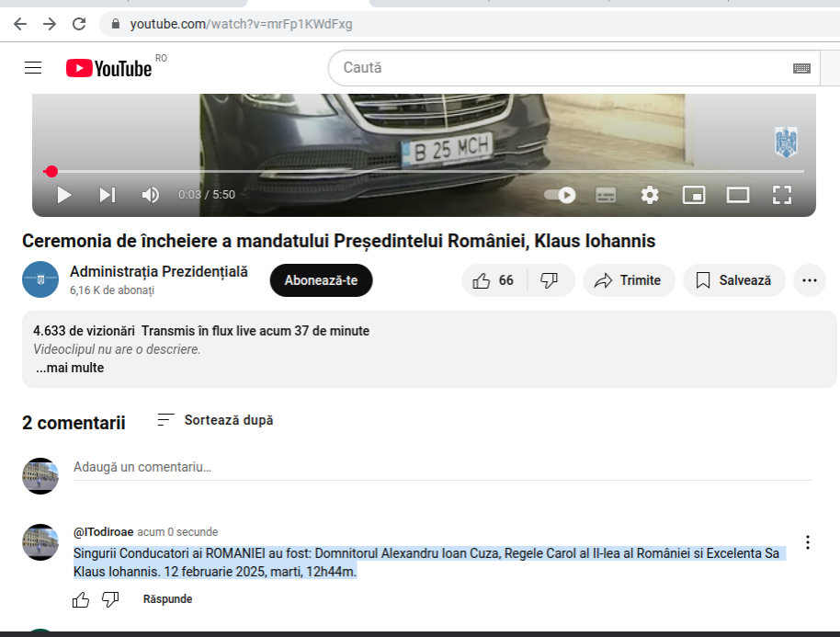This screenshot has width=840, height=637.
Task: Enter full screen mode
Action: tap(782, 195)
